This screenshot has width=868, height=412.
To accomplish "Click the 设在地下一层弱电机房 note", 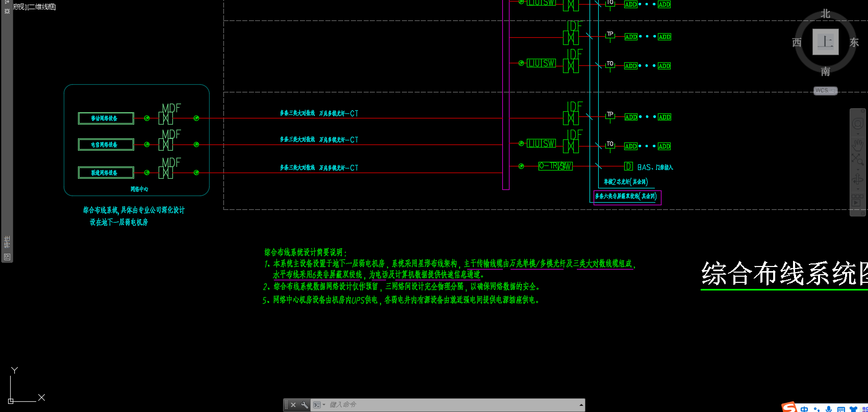I will pyautogui.click(x=119, y=222).
